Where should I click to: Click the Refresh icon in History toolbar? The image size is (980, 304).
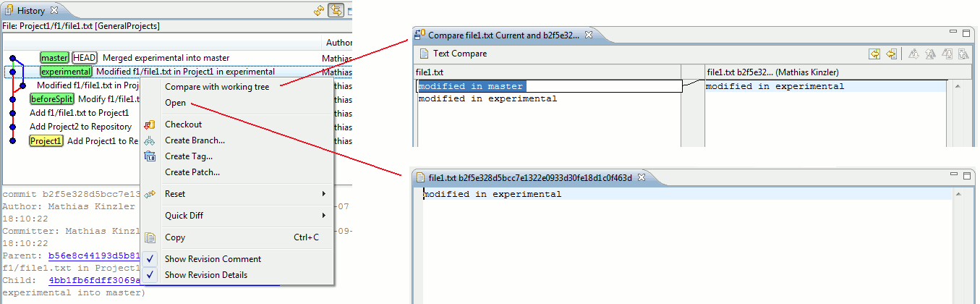(319, 11)
